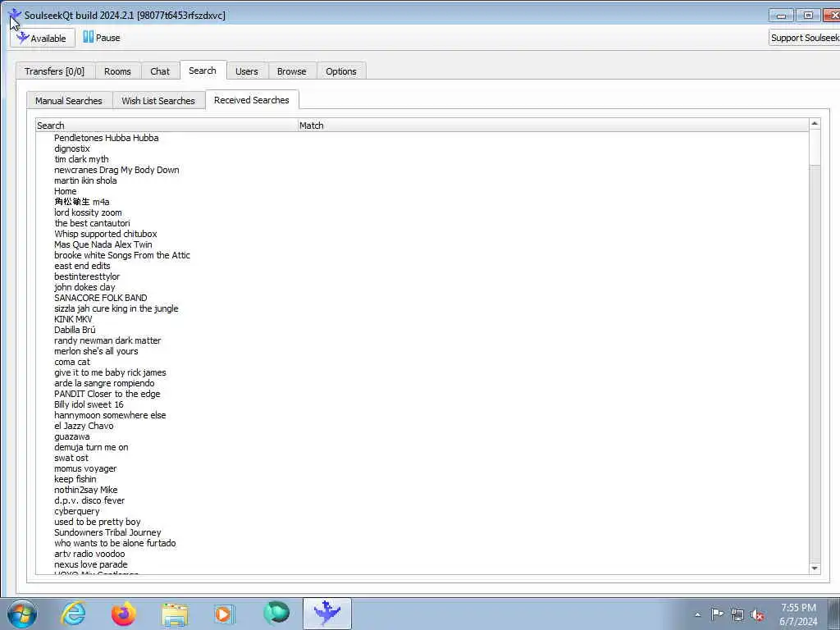
Task: Open the Manual Searches sub-tab
Action: (x=69, y=101)
